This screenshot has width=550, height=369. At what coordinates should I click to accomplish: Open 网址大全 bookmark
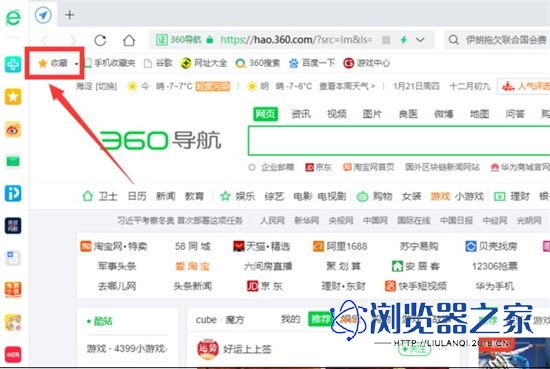[x=204, y=63]
